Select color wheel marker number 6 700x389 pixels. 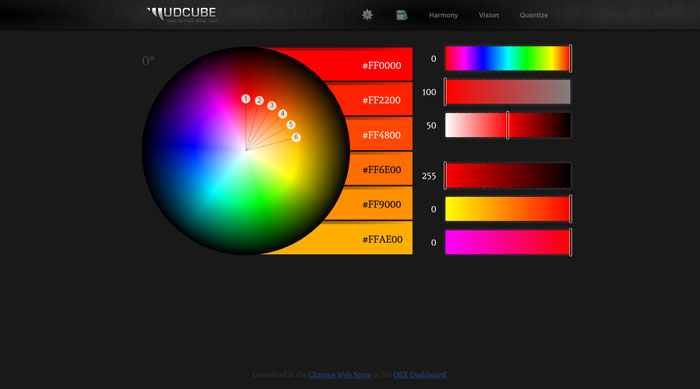click(x=296, y=137)
